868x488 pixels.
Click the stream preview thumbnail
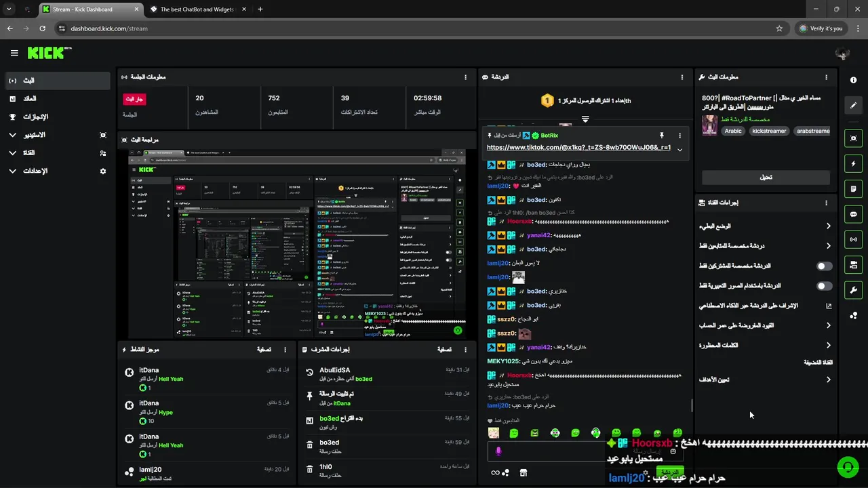click(x=297, y=245)
